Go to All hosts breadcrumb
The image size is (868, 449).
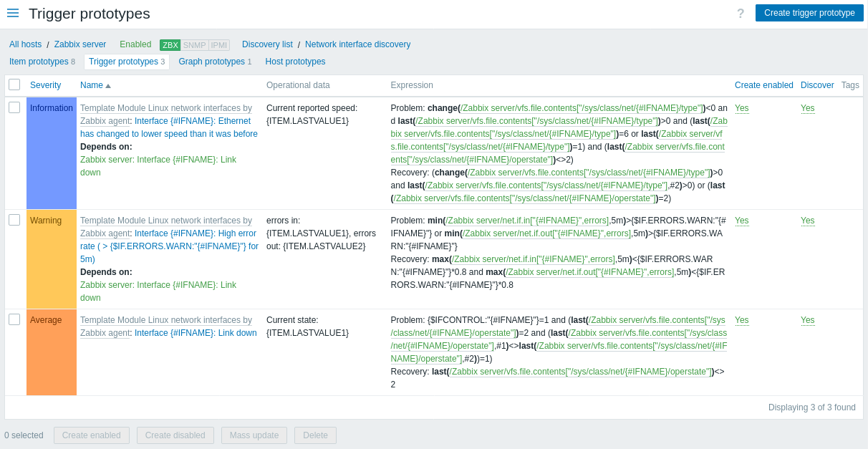click(x=25, y=44)
